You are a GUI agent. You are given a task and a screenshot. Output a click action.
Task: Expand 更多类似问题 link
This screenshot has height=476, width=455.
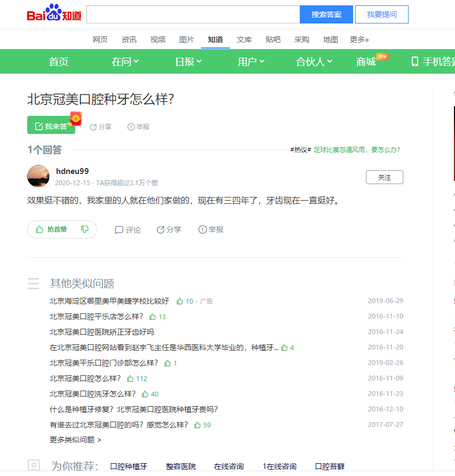[75, 440]
